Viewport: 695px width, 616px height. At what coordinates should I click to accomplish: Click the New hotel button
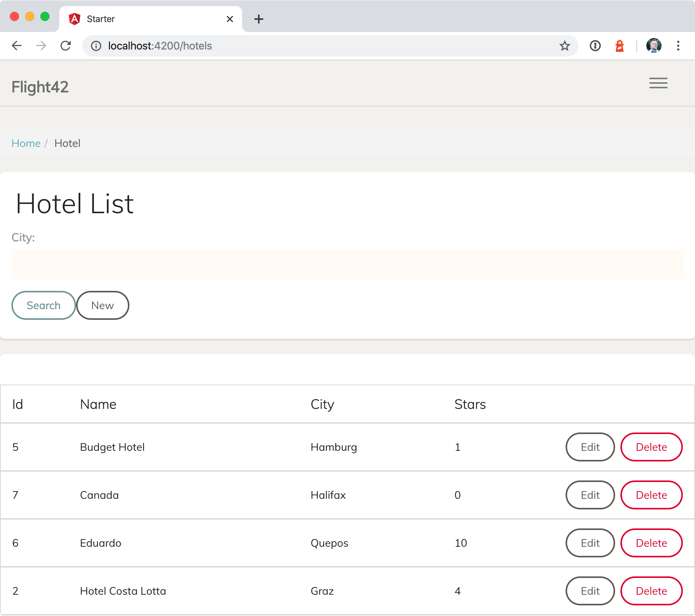[102, 305]
